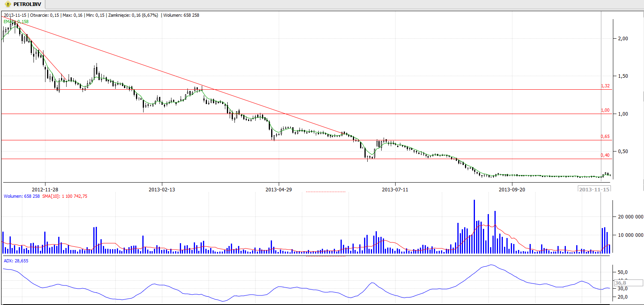Screen dimensions: 644x305
Task: Click the 0,50 price axis tick
Action: (x=623, y=151)
